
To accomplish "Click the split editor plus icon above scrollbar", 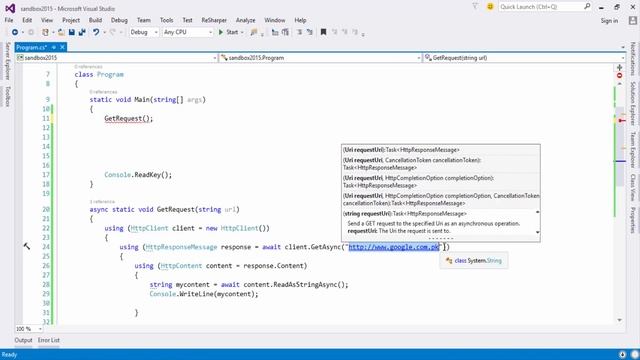I will tap(620, 68).
